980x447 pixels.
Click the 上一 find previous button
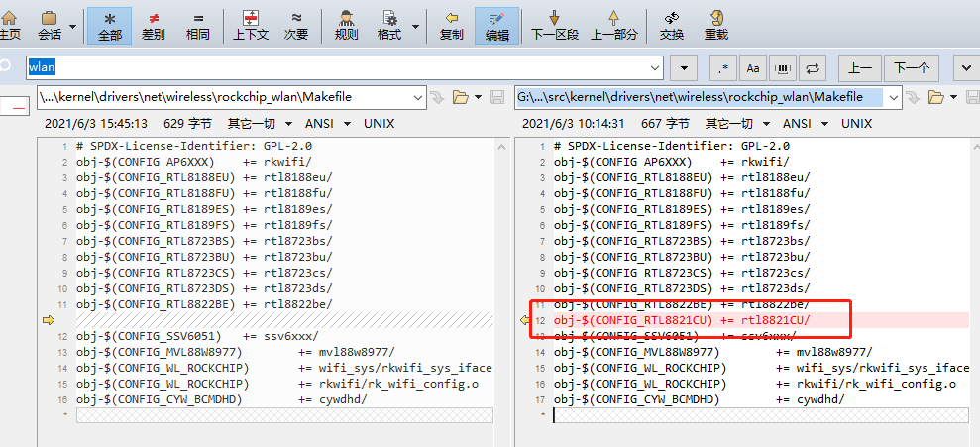click(859, 67)
